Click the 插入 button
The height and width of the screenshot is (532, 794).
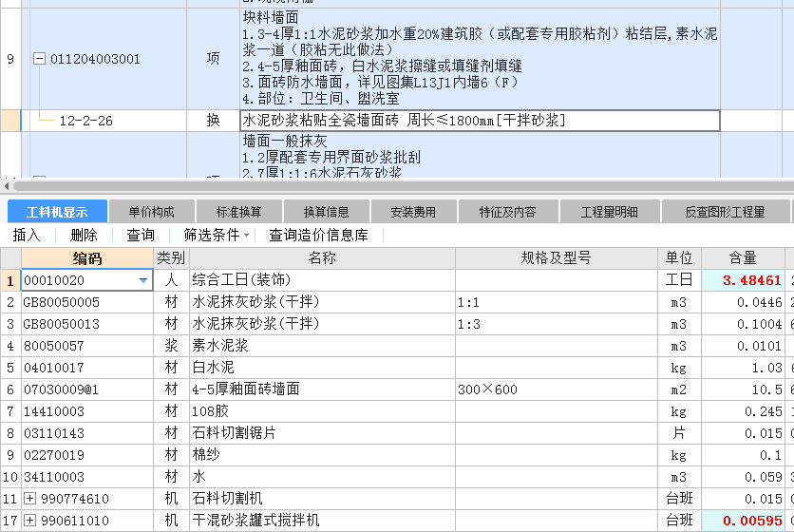pos(27,235)
